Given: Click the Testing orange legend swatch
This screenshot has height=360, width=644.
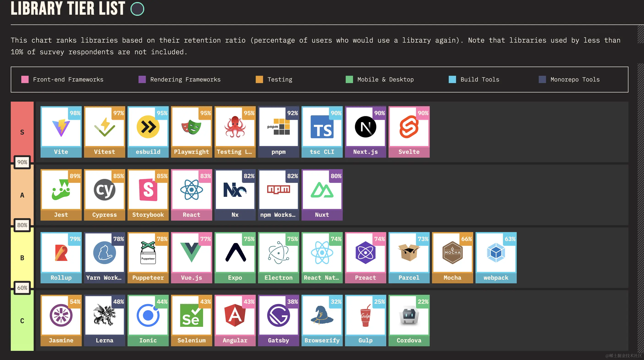Looking at the screenshot, I should [x=259, y=79].
